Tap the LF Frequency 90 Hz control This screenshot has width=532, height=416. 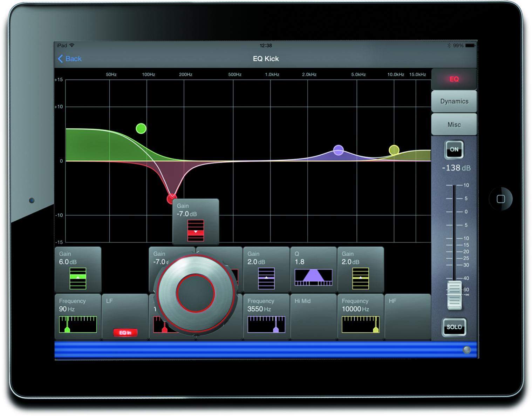[78, 317]
